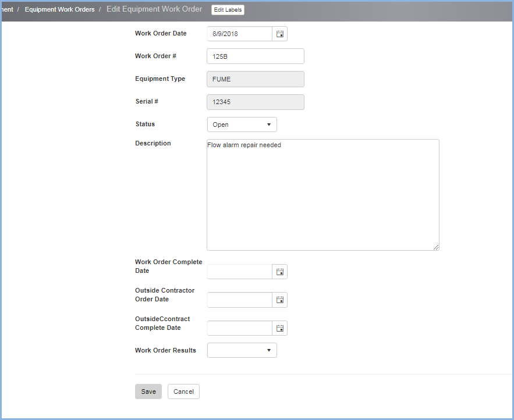The width and height of the screenshot is (514, 420).
Task: Click into the Description text area
Action: [x=323, y=195]
